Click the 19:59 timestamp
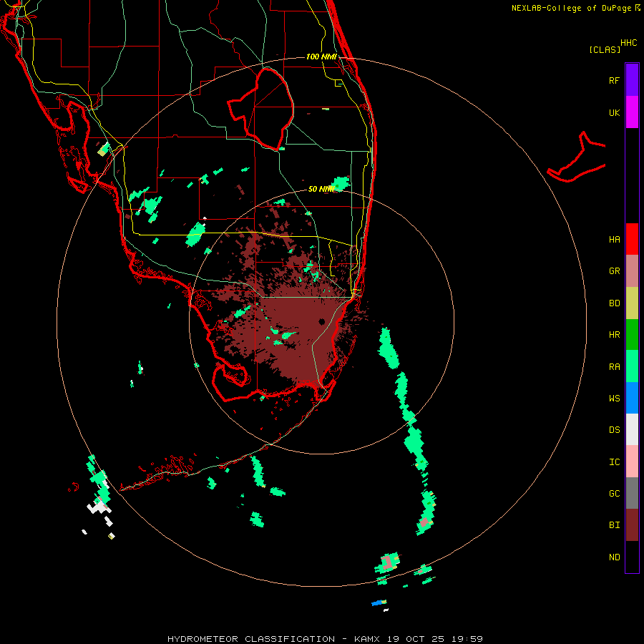644x644 pixels. point(467,639)
